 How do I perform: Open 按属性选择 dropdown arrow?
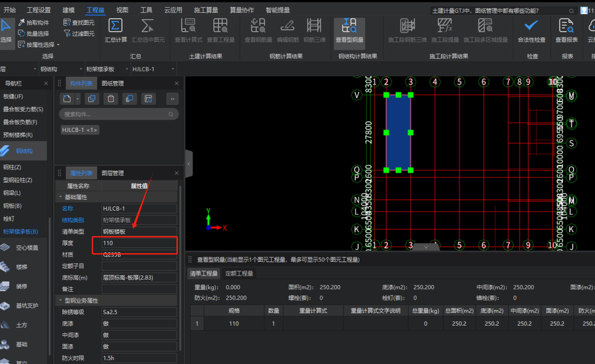tap(58, 45)
